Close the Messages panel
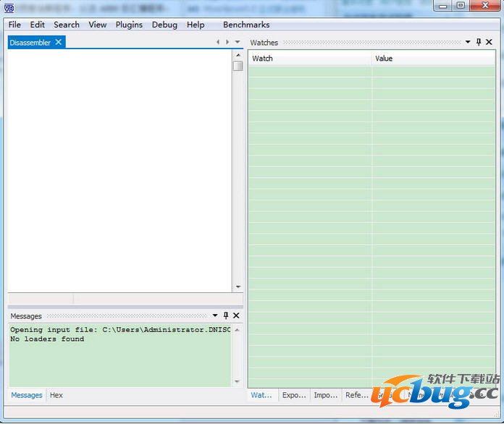The height and width of the screenshot is (424, 504). [236, 315]
